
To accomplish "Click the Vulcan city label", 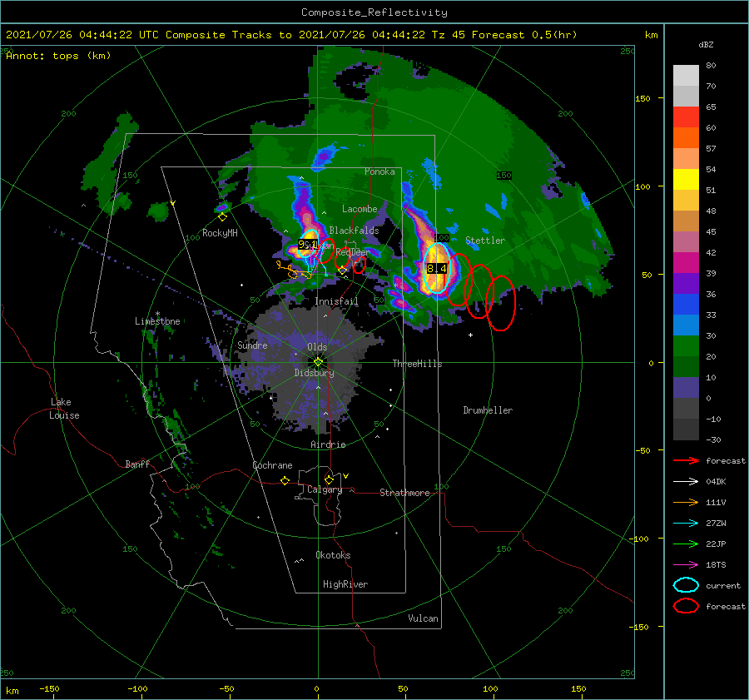I will click(x=423, y=618).
